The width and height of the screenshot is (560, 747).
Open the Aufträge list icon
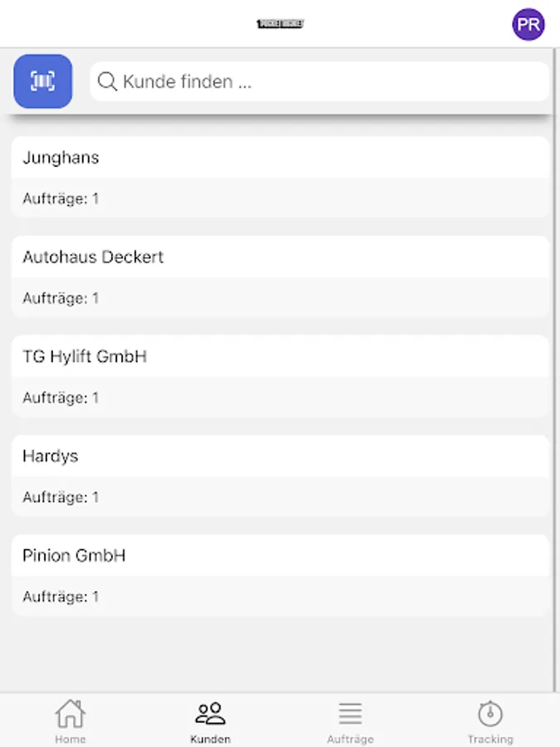(350, 713)
